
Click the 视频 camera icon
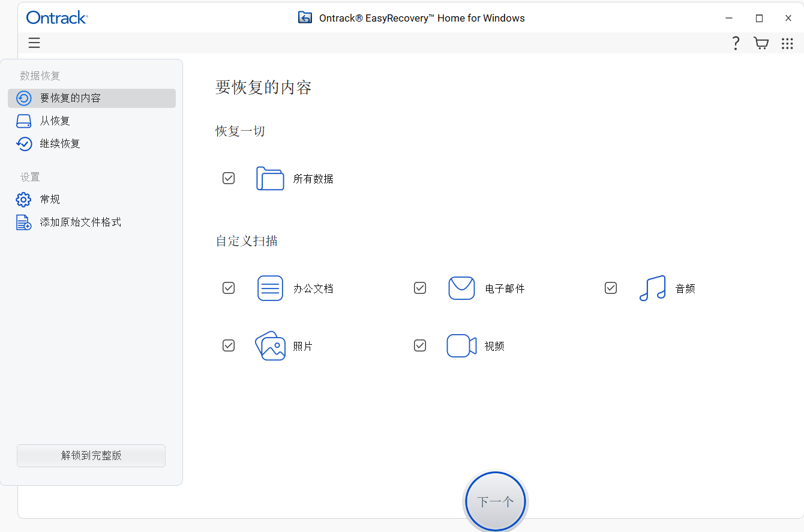(461, 346)
